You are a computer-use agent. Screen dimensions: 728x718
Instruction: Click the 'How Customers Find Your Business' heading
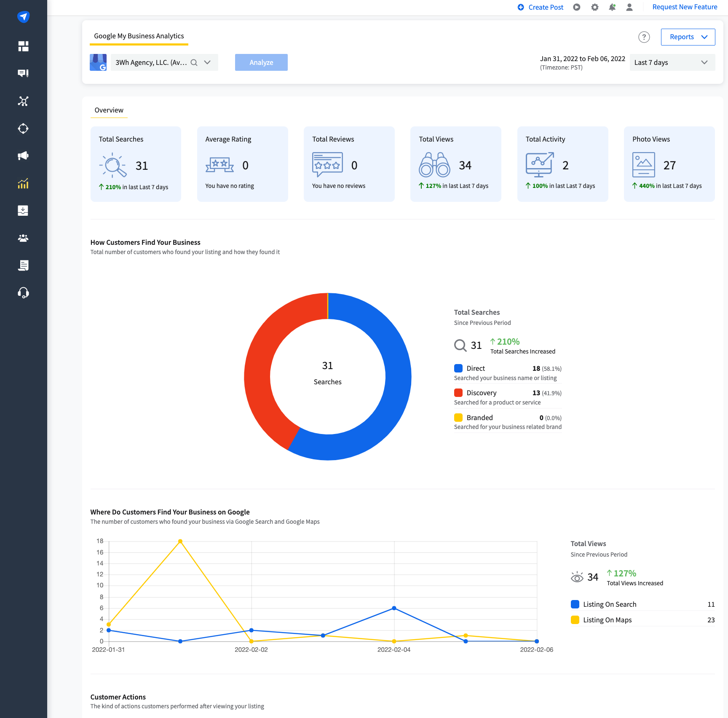click(145, 242)
